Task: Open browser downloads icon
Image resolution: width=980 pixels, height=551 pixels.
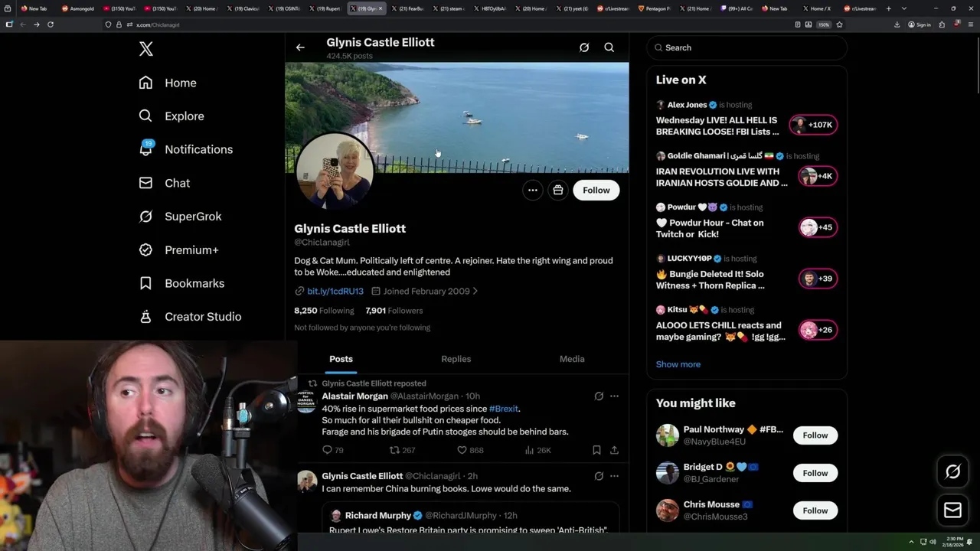Action: click(897, 24)
